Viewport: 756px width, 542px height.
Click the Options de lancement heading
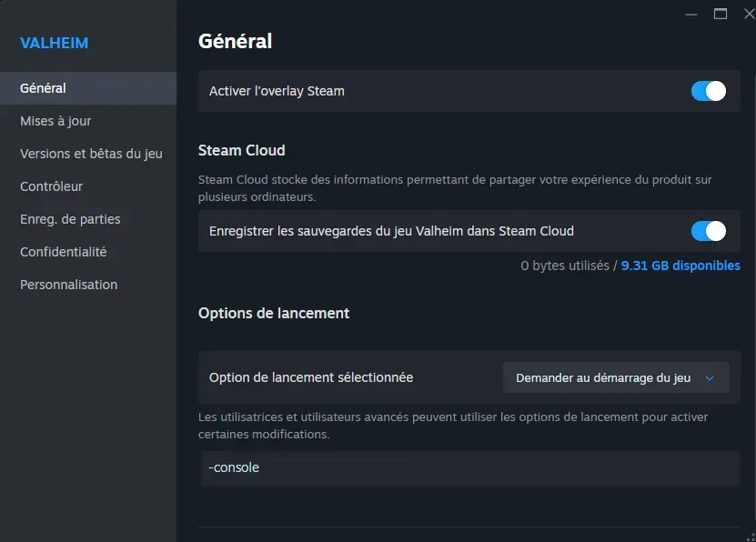click(273, 313)
